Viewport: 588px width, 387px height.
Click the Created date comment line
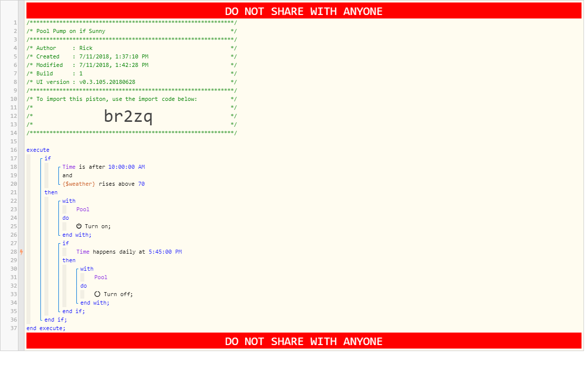[132, 56]
